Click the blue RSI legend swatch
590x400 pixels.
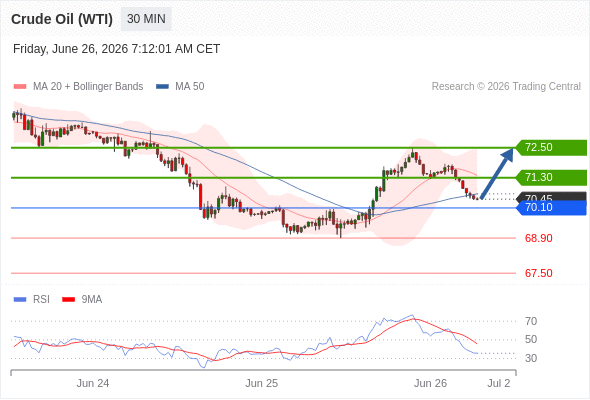[x=20, y=300]
